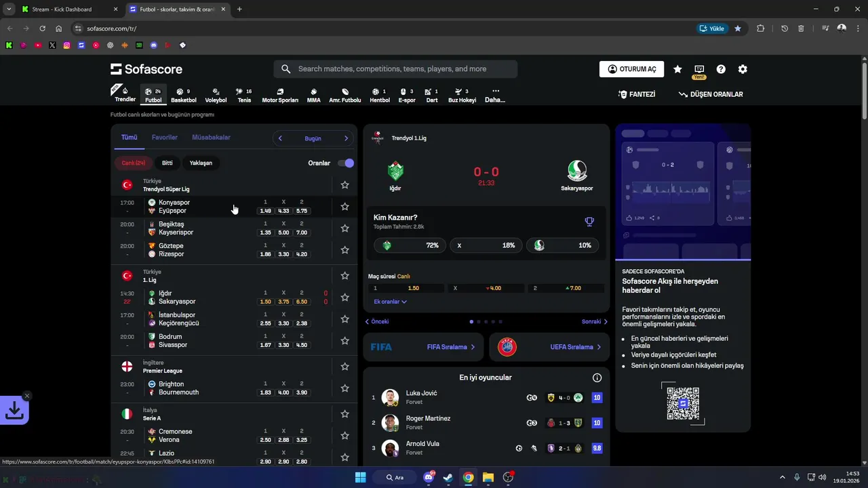The height and width of the screenshot is (488, 868).
Task: Open the settings gear in the Sofascore header
Action: (743, 69)
